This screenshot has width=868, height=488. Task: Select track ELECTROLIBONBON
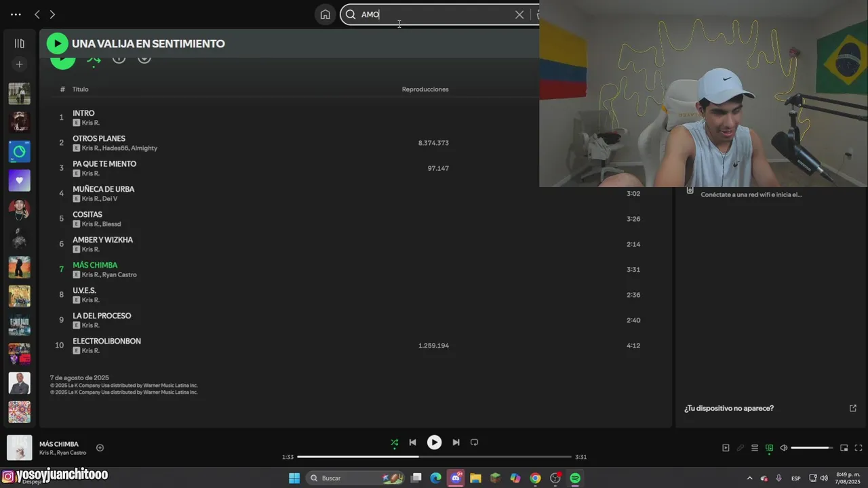point(106,341)
